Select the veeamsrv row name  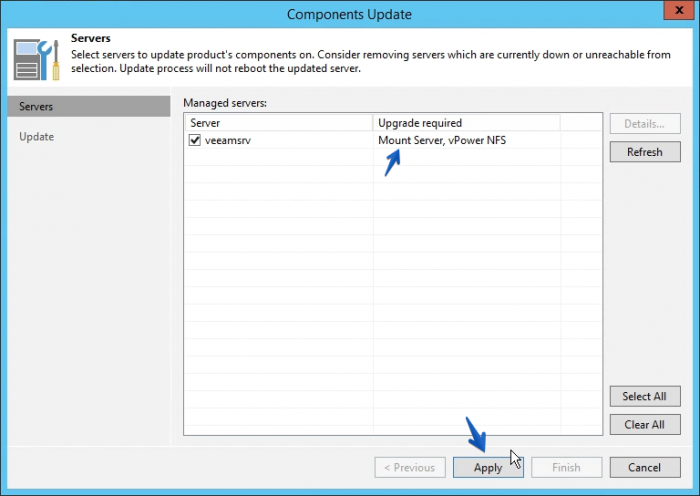(x=228, y=140)
